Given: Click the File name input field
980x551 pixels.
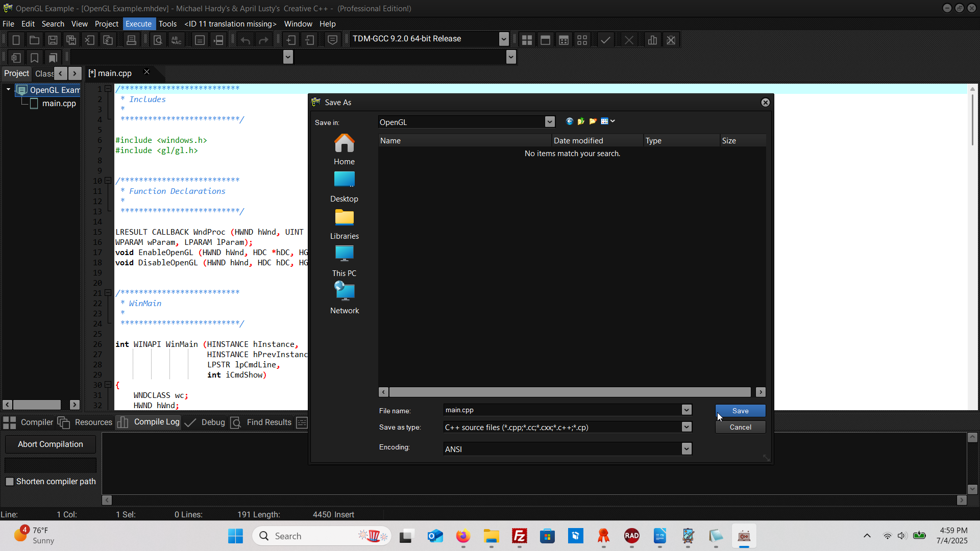Looking at the screenshot, I should point(562,410).
